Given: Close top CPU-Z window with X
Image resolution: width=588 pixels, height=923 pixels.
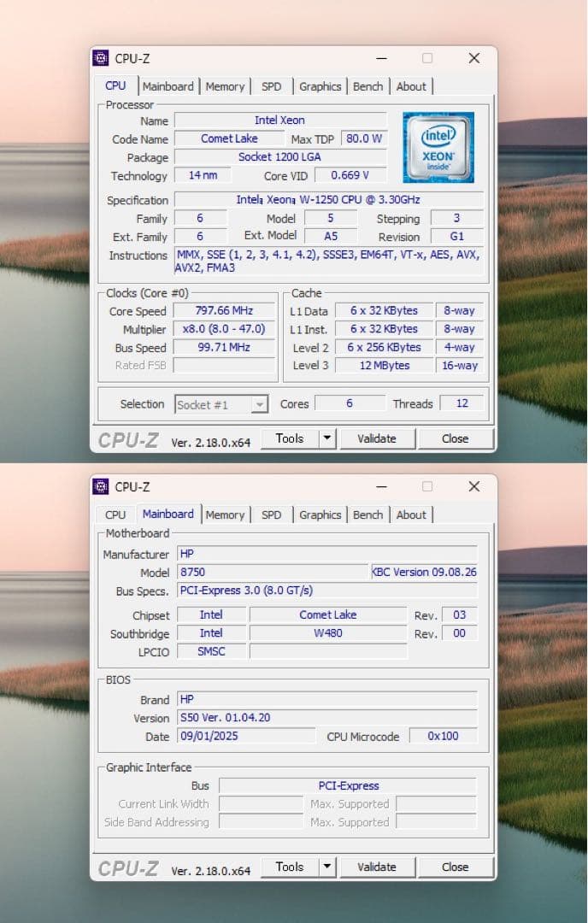Looking at the screenshot, I should pos(473,58).
